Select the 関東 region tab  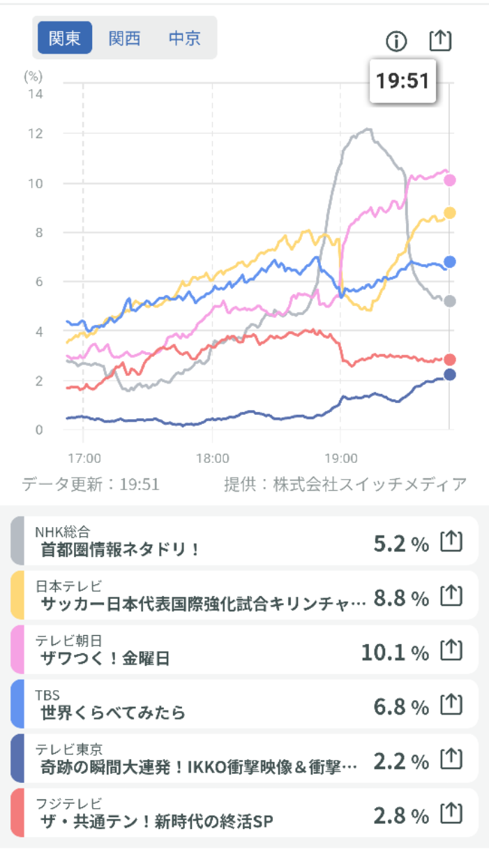65,38
